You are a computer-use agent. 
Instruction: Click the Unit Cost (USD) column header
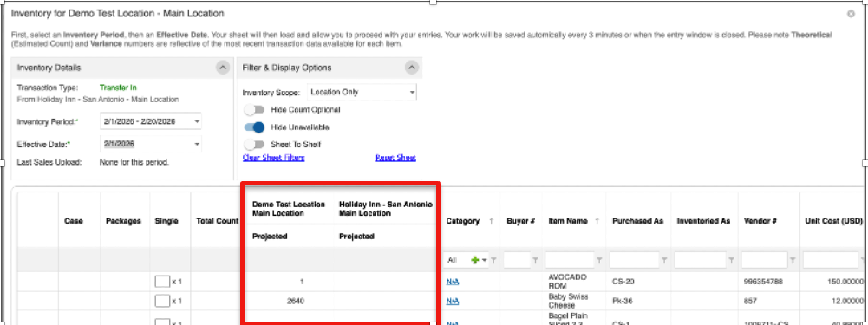pyautogui.click(x=833, y=221)
